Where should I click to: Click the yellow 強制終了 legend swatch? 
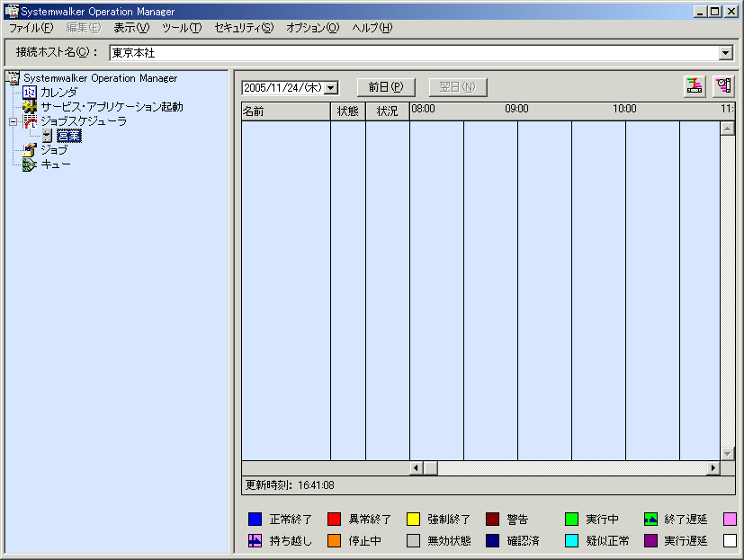pos(413,520)
